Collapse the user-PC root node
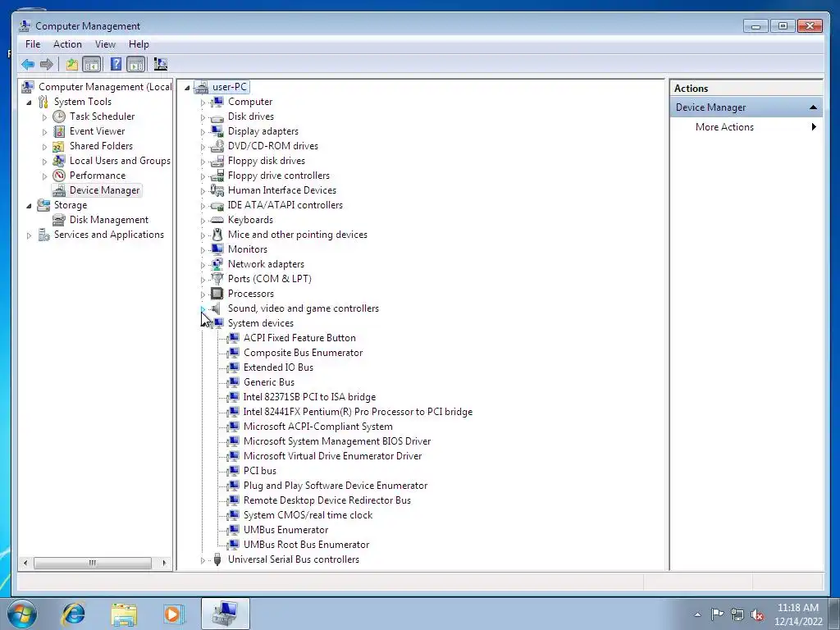This screenshot has height=630, width=840. pyautogui.click(x=187, y=87)
